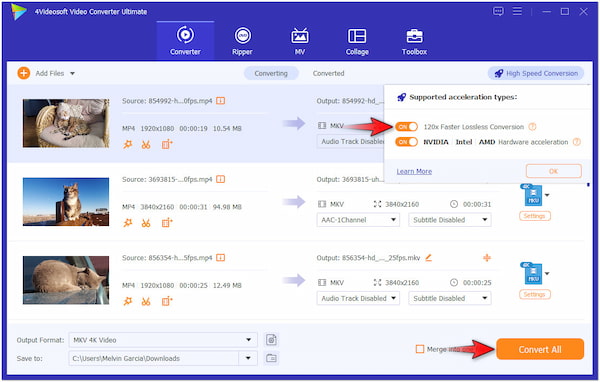Viewport: 600px width, 382px height.
Task: Enhance the 10.54 MB video clip
Action: coord(167,144)
